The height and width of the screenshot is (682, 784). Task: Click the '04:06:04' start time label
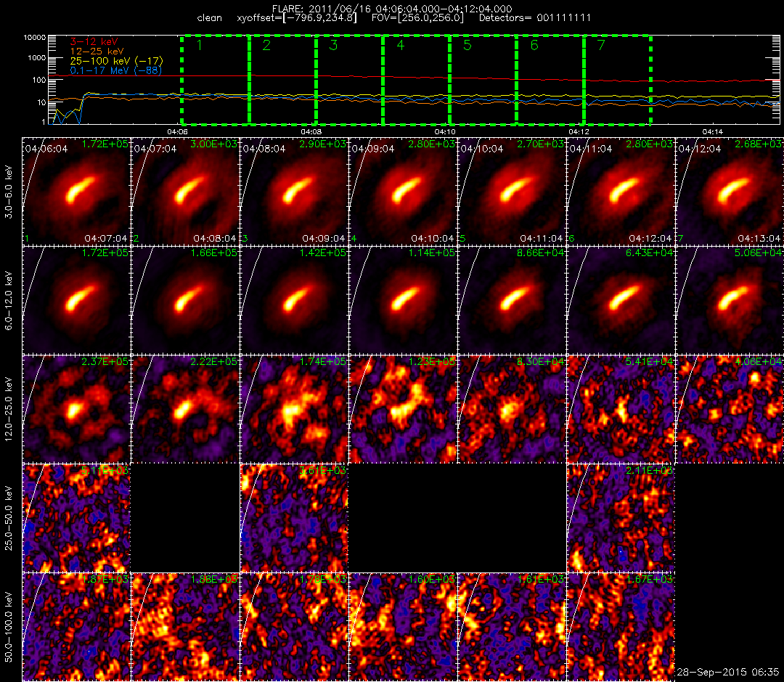click(x=46, y=149)
